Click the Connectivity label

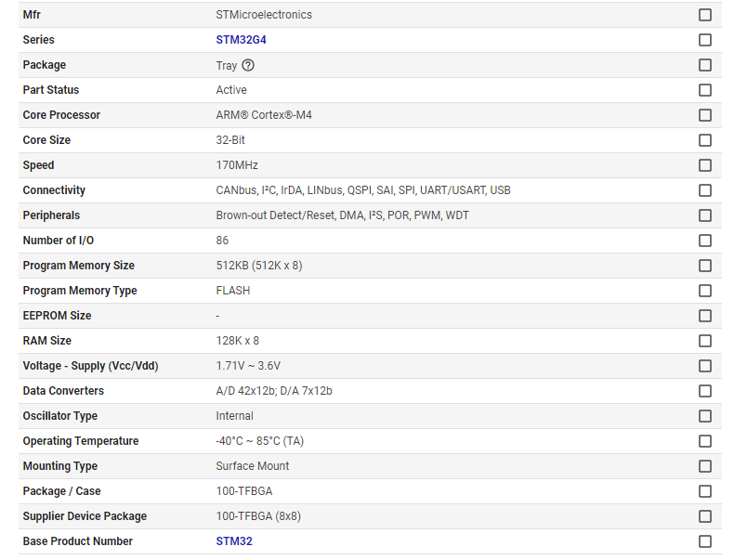pos(54,190)
